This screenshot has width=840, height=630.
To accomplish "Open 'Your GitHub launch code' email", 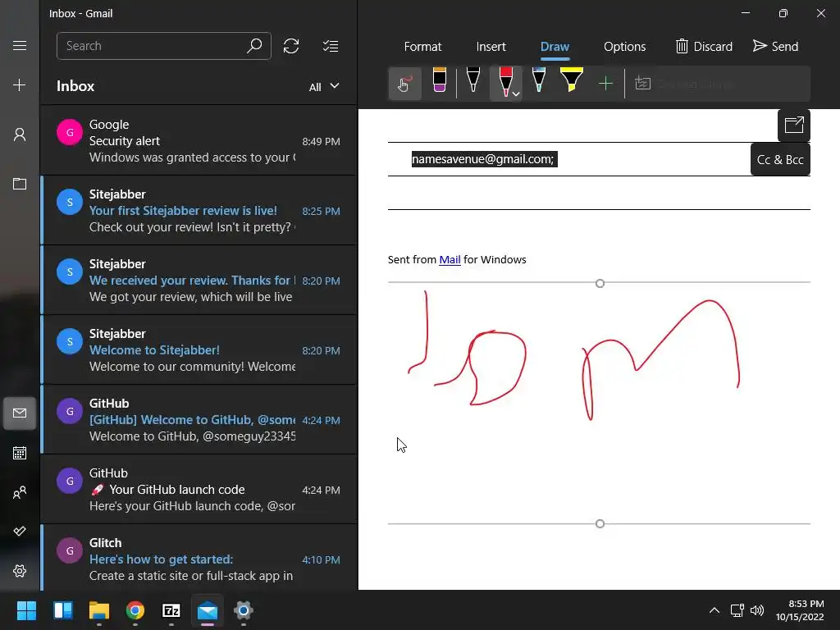I will click(x=199, y=489).
